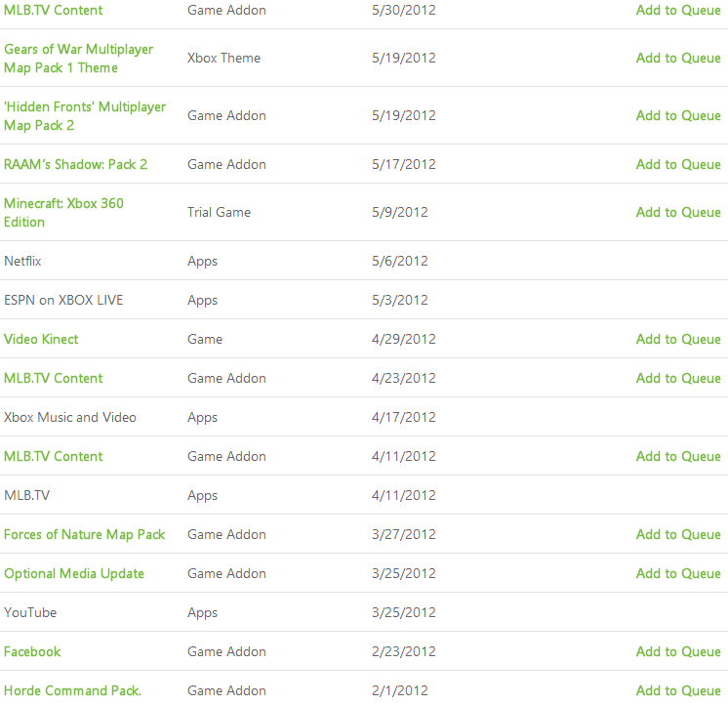Select the ESPN on XBOX LIVE title
This screenshot has width=728, height=705.
point(63,300)
